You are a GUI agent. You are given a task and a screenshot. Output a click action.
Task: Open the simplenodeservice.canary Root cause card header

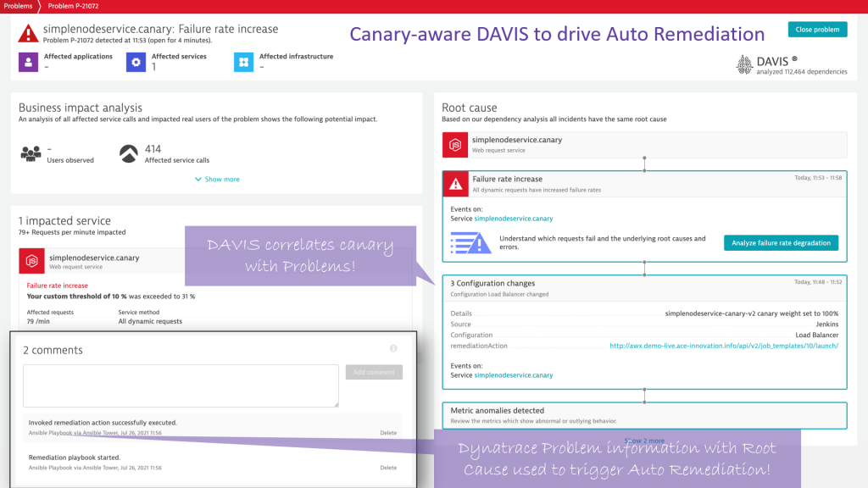click(644, 145)
